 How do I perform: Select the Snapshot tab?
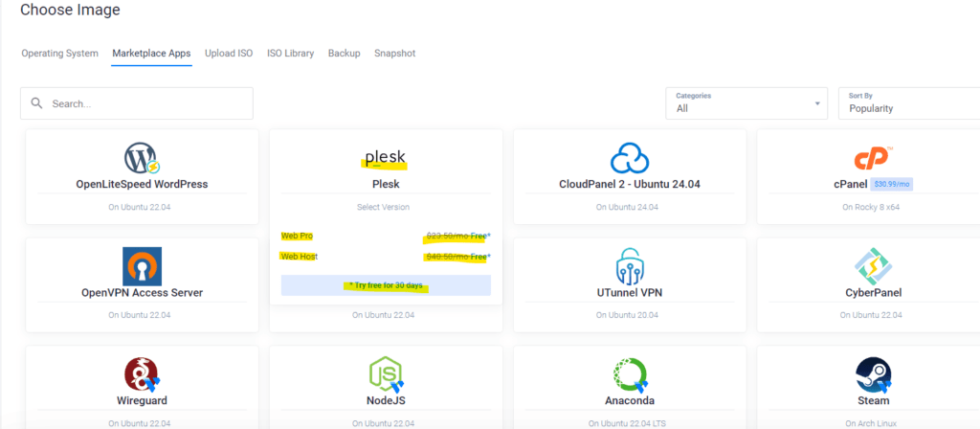pos(395,54)
